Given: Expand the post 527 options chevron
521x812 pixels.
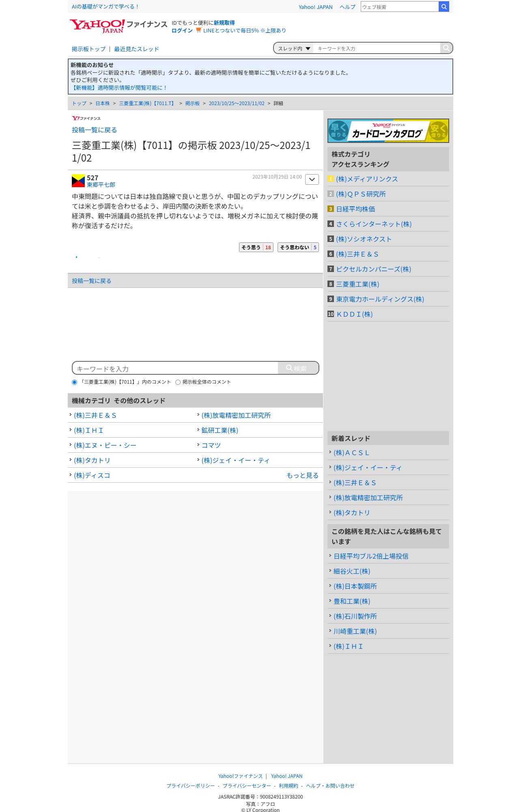Looking at the screenshot, I should click(312, 179).
